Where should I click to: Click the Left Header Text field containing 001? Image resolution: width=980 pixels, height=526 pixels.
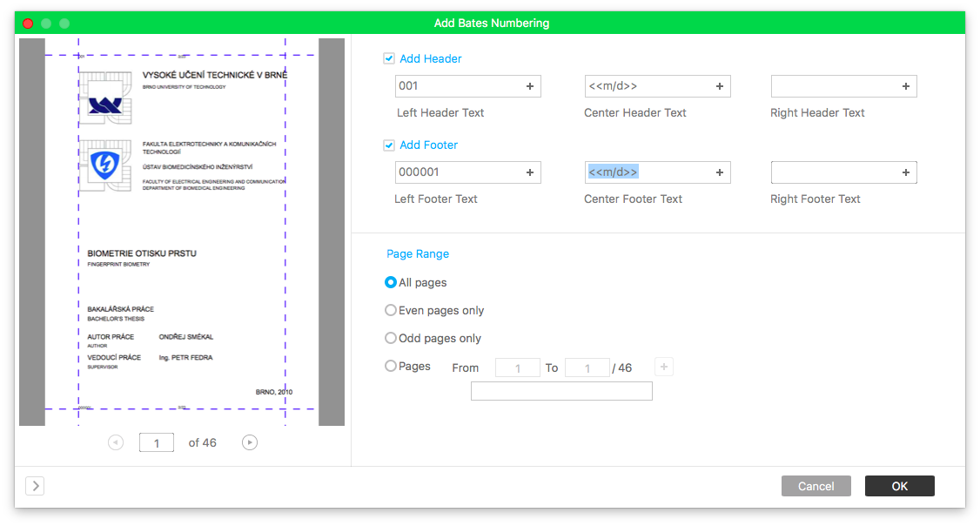pos(467,86)
